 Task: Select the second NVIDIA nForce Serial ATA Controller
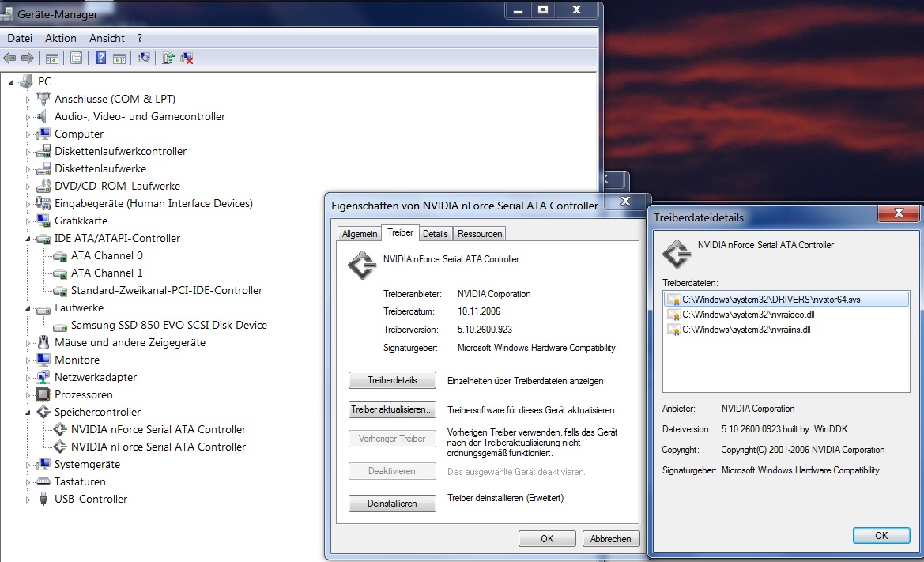(158, 447)
